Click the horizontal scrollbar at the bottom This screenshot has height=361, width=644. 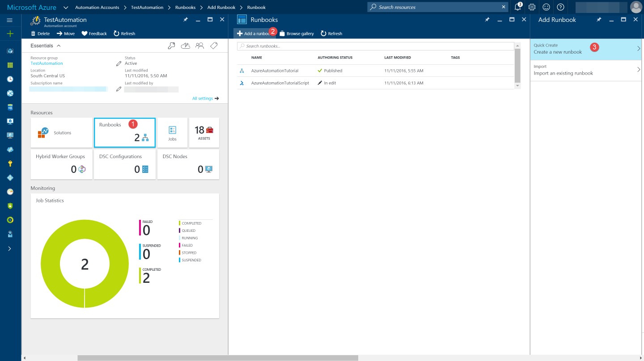(218, 358)
